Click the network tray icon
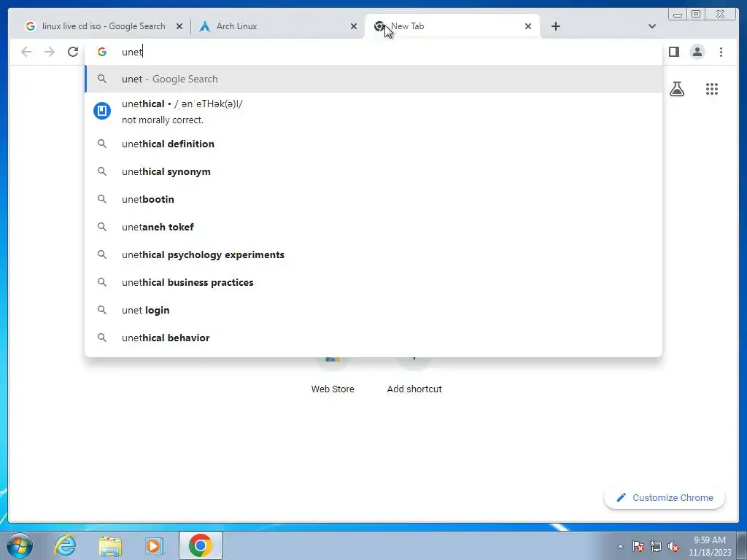Image resolution: width=747 pixels, height=560 pixels. point(656,546)
